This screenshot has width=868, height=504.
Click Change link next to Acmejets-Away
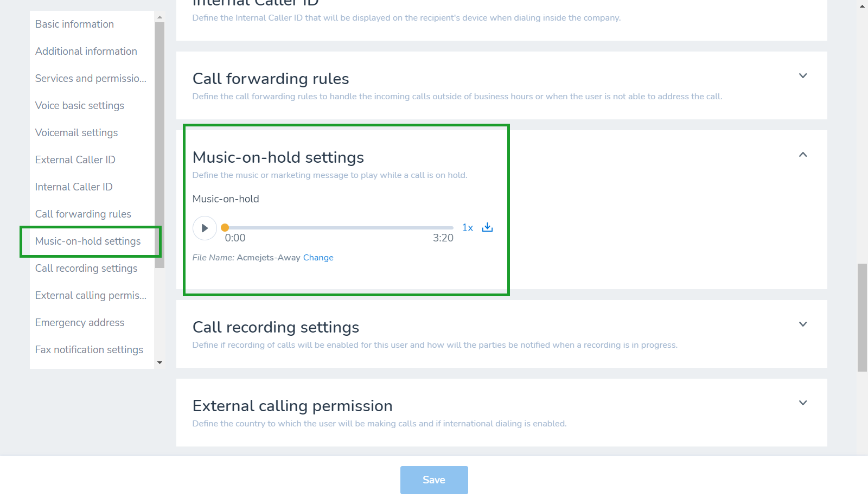[x=318, y=258]
